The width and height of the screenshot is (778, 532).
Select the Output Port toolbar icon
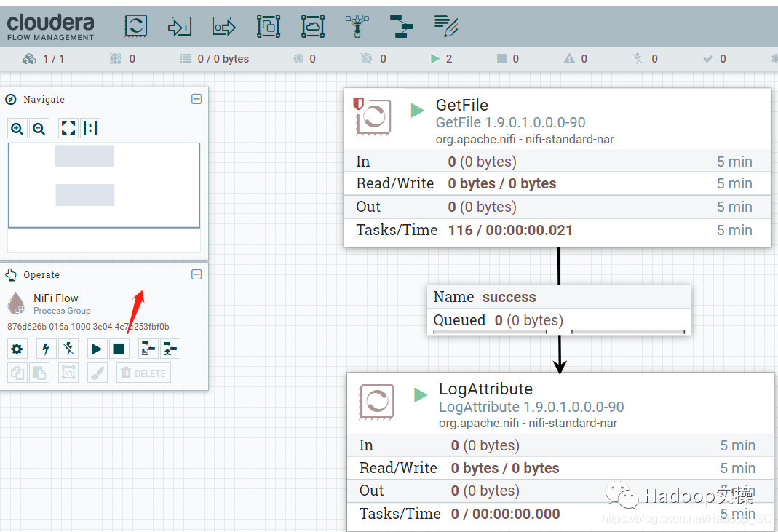[x=223, y=26]
